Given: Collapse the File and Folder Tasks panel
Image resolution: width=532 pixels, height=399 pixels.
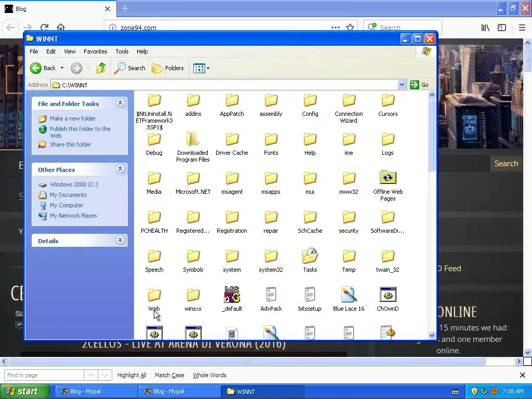Looking at the screenshot, I should [x=120, y=103].
